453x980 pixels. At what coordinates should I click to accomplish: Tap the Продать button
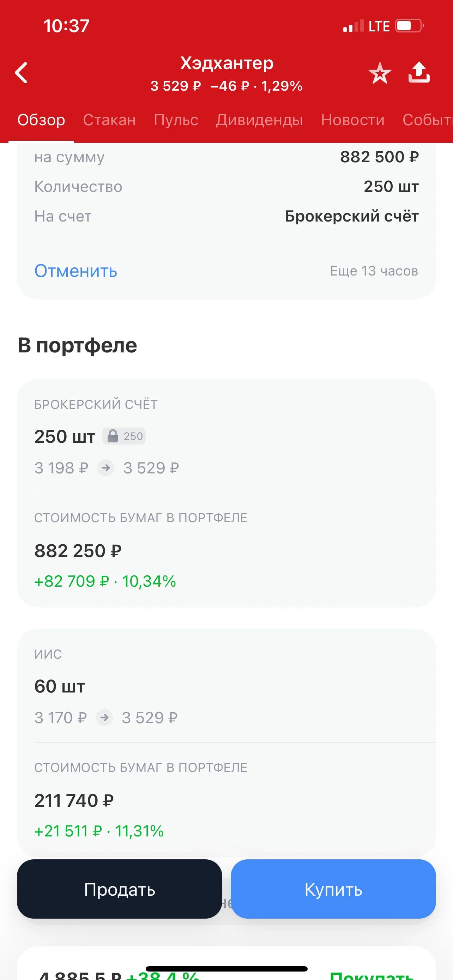[120, 889]
